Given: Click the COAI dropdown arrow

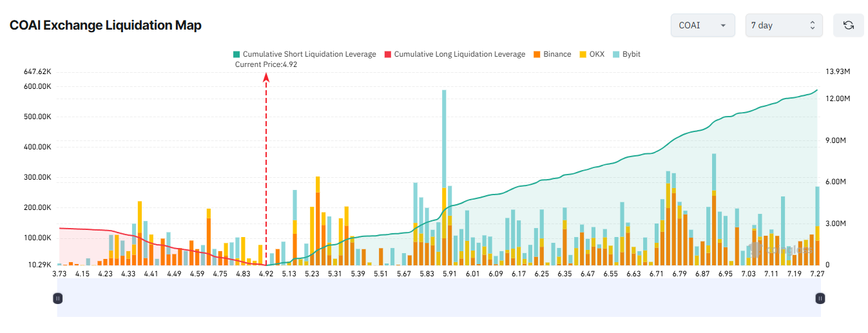Looking at the screenshot, I should click(723, 26).
